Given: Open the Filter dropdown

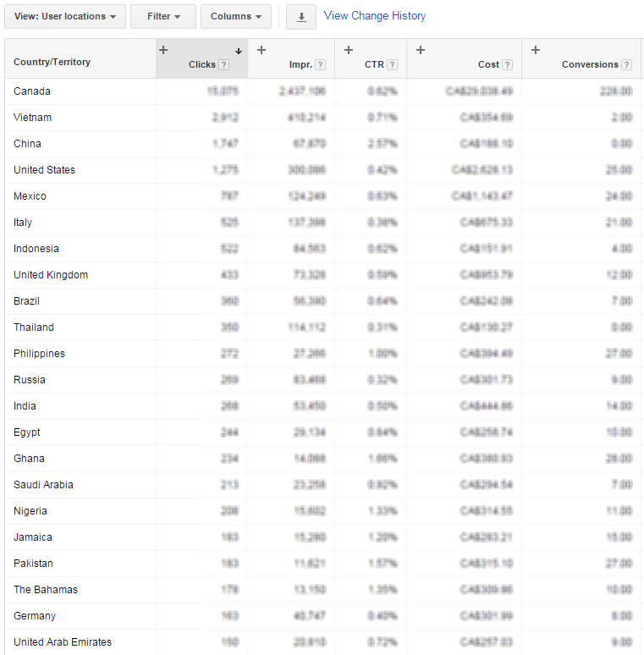Looking at the screenshot, I should point(162,17).
